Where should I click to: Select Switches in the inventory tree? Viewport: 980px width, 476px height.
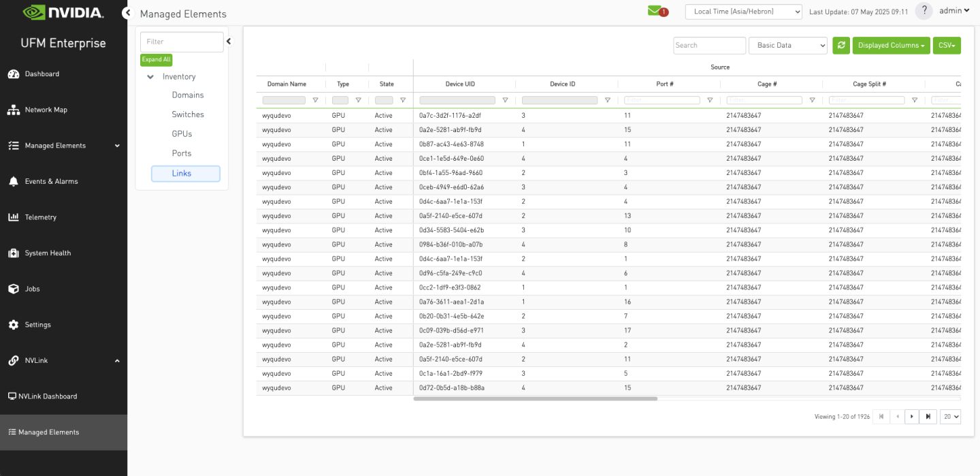188,114
